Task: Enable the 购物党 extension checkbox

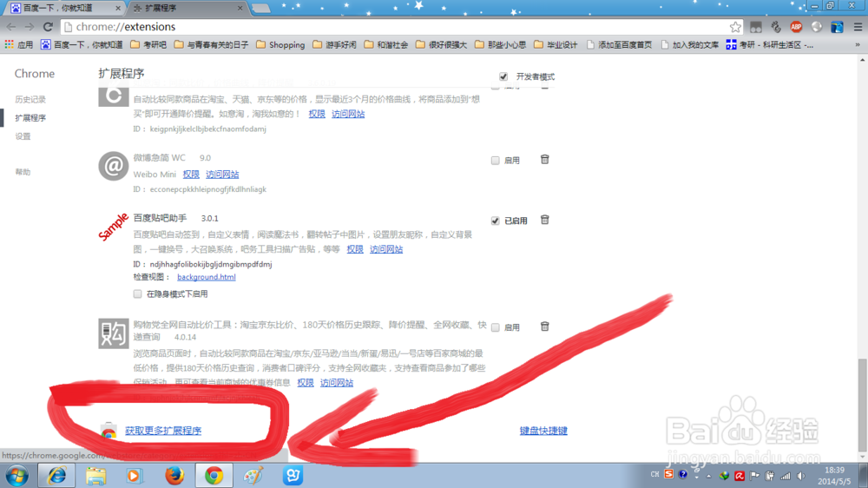Action: [x=496, y=327]
